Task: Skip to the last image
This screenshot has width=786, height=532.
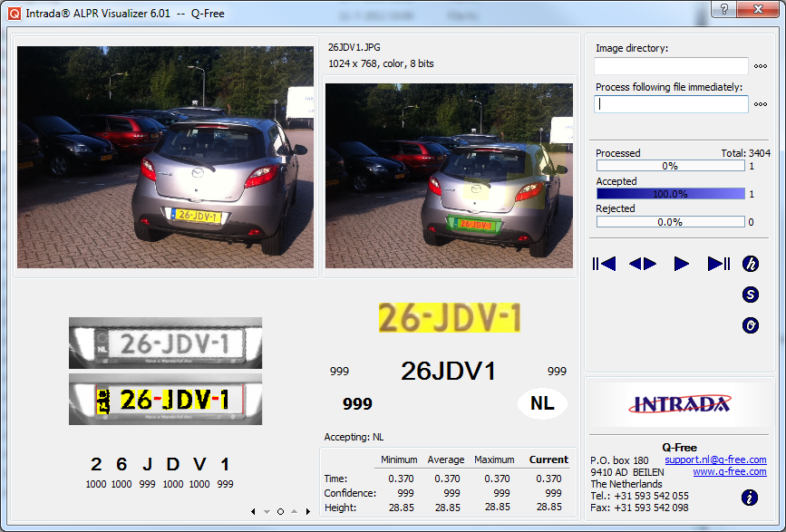Action: 719,264
